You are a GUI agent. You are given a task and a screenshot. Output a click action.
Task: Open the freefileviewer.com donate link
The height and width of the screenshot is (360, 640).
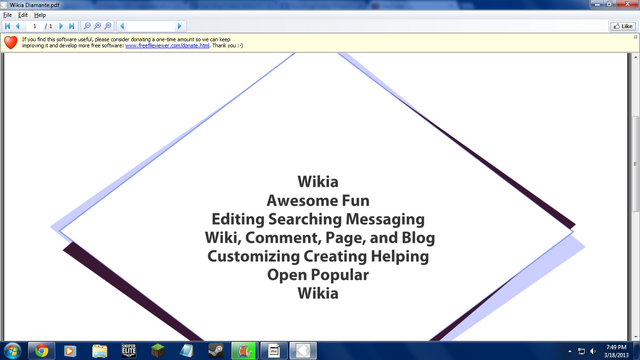167,46
